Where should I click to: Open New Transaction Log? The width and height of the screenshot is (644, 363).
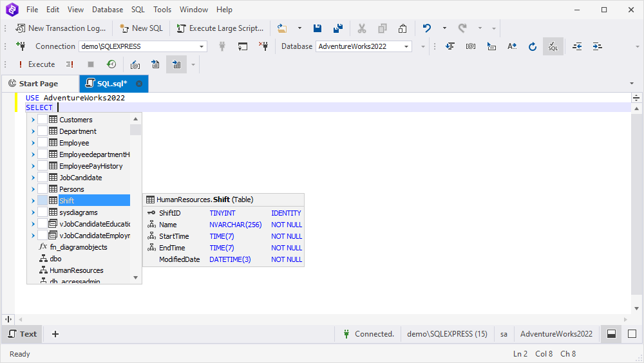pyautogui.click(x=61, y=28)
